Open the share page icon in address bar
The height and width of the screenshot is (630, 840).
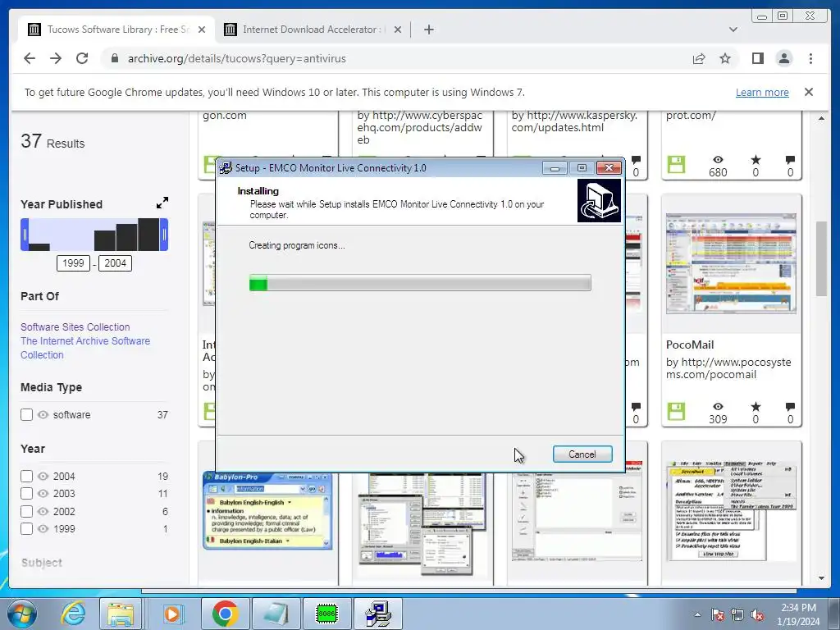pyautogui.click(x=699, y=58)
